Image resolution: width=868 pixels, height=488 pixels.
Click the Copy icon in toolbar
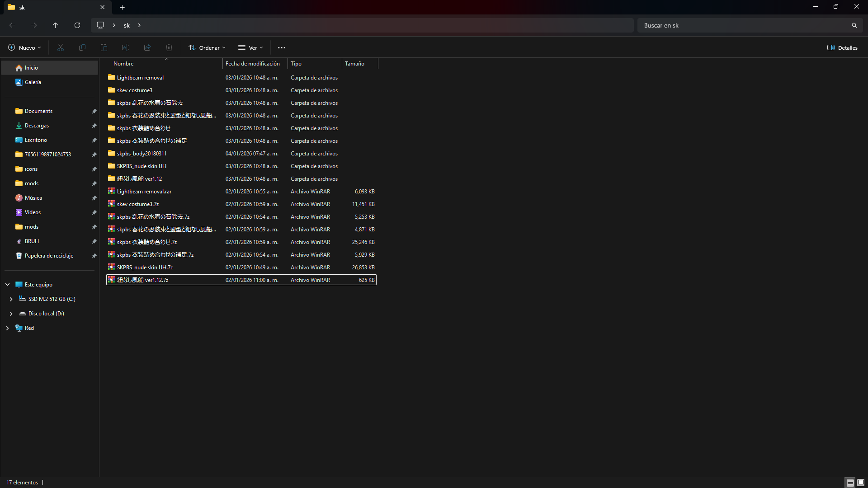pos(82,47)
